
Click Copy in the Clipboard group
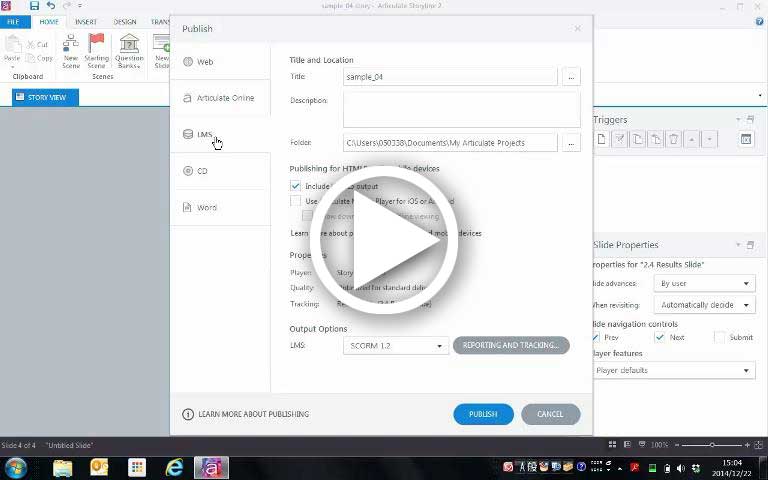[39, 58]
